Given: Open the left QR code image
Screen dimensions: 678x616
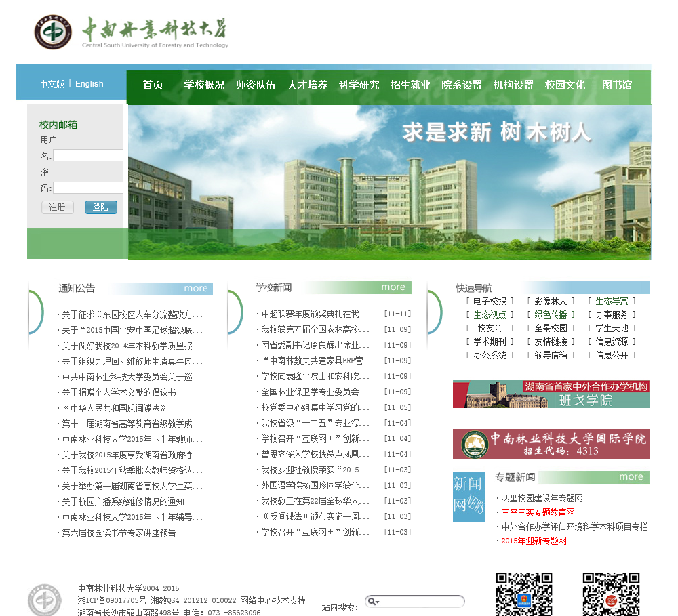Looking at the screenshot, I should click(524, 594).
